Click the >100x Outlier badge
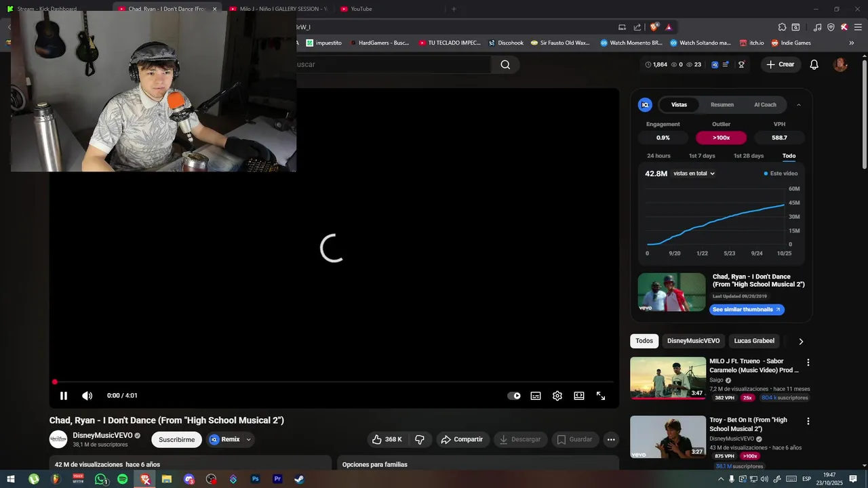This screenshot has width=868, height=488. point(721,138)
